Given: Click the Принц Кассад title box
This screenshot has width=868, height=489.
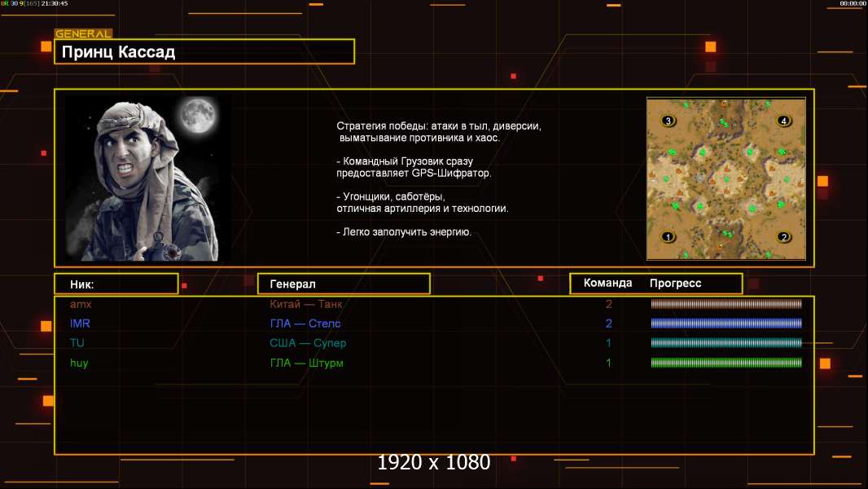Looking at the screenshot, I should (x=204, y=52).
